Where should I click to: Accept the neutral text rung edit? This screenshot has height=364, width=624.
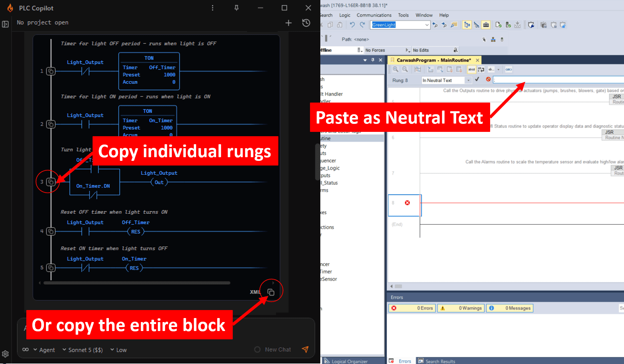point(477,80)
